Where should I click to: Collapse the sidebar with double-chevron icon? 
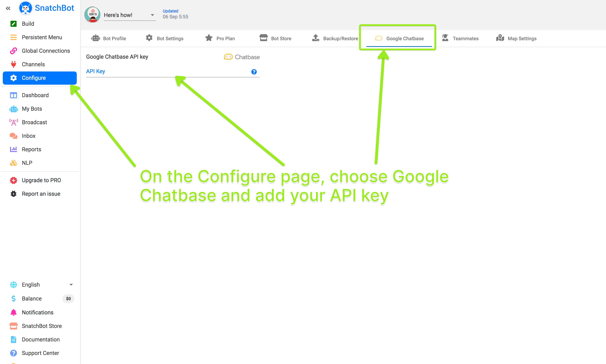(8, 8)
